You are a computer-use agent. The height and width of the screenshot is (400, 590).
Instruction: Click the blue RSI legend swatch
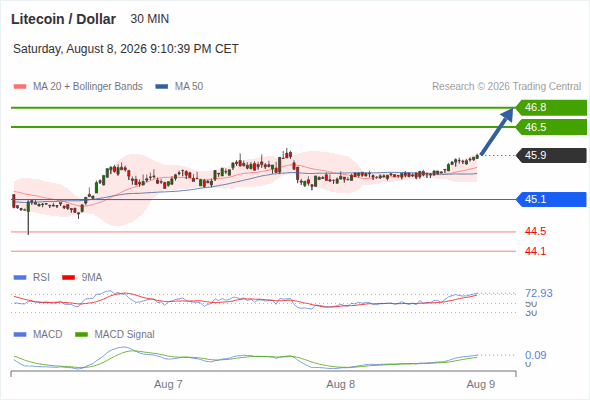20,278
